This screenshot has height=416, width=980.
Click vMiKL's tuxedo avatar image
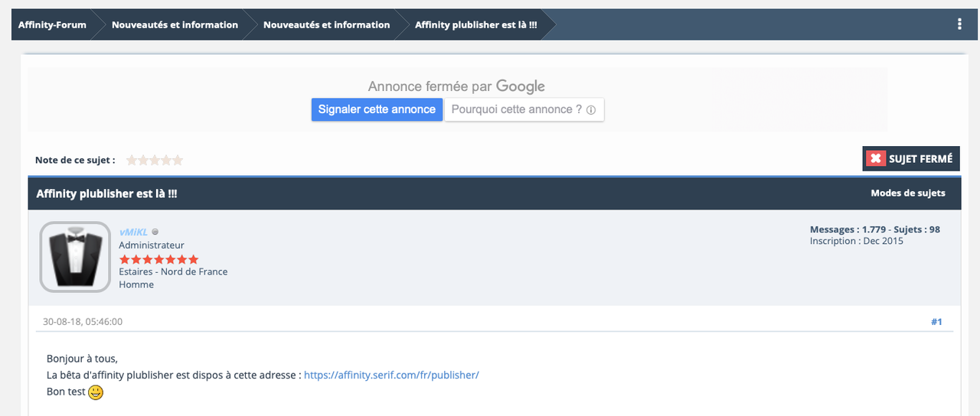point(75,257)
